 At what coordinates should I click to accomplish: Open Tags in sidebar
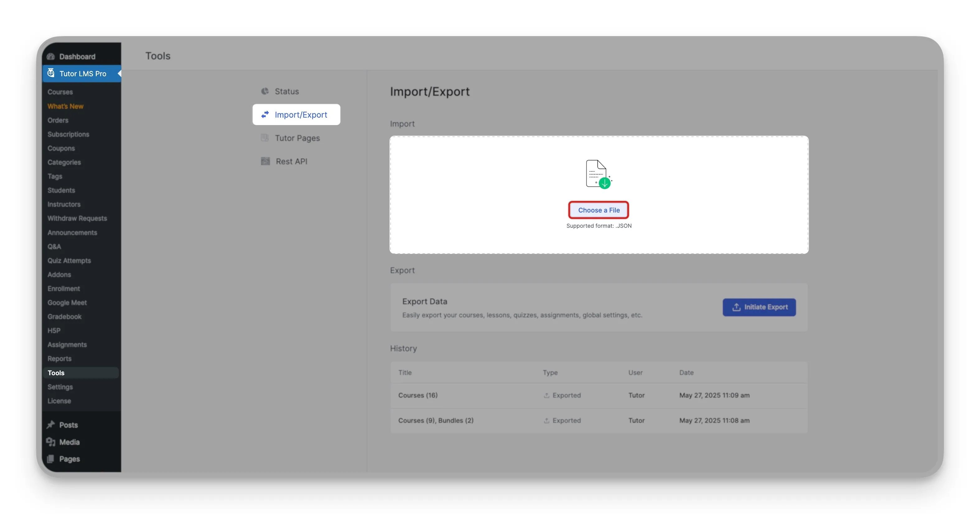(55, 176)
